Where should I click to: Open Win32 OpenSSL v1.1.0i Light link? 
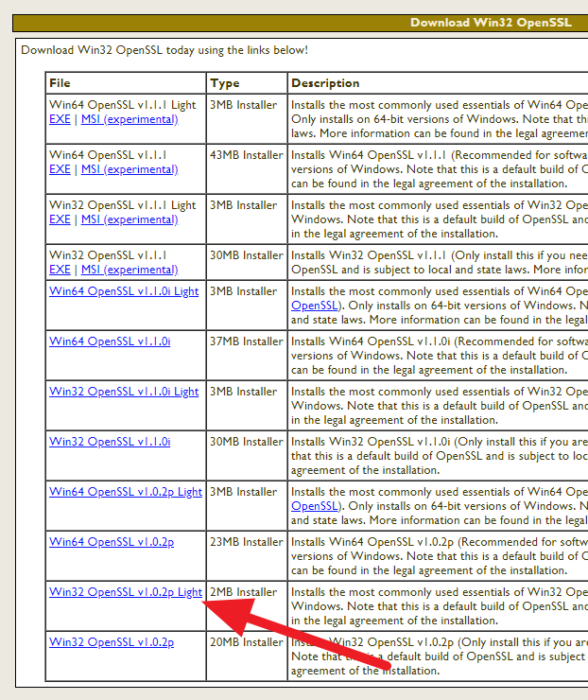click(124, 392)
